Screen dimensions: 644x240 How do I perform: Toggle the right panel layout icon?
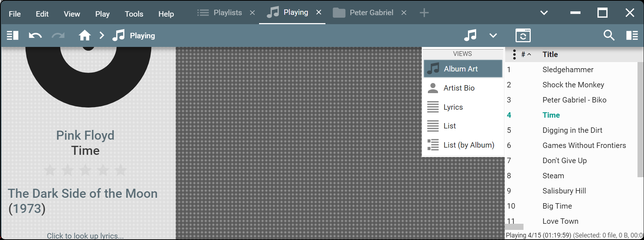(632, 35)
